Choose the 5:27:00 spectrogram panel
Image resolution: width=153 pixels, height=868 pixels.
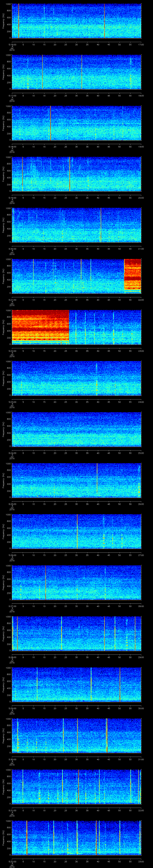(76, 582)
